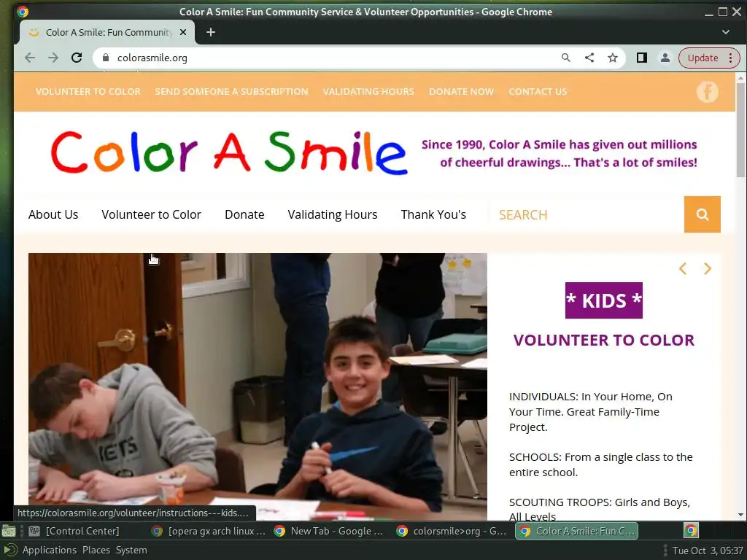Expand the tab search chevron
Screen dimensions: 747x560
[x=726, y=32]
